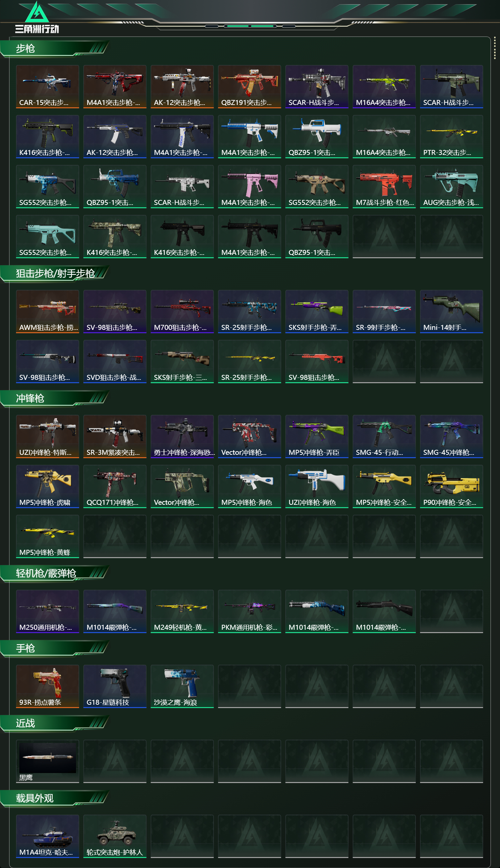Click the dotted scrollbar at right edge

pyautogui.click(x=495, y=48)
